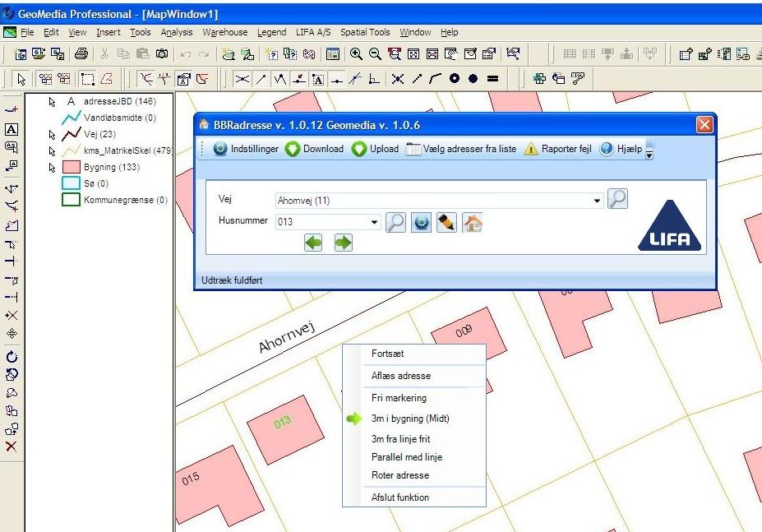Click the magnifier icon next to Husnummer
The width and height of the screenshot is (762, 532).
(x=395, y=223)
